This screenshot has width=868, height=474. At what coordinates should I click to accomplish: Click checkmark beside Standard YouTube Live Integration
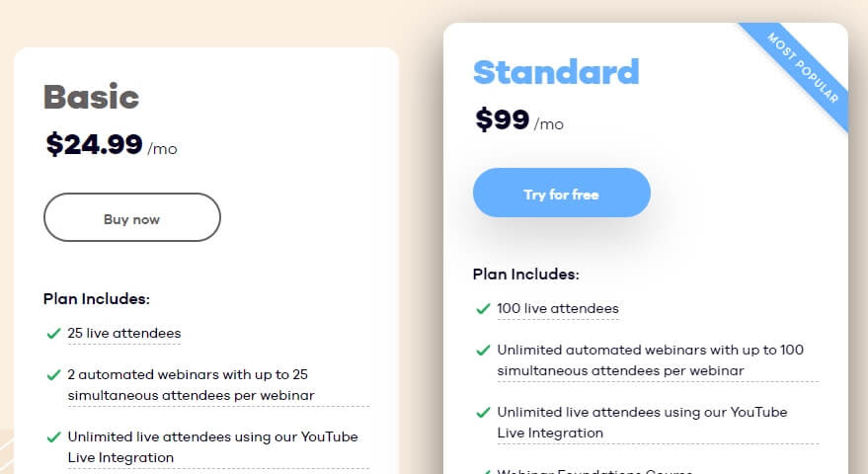click(483, 412)
